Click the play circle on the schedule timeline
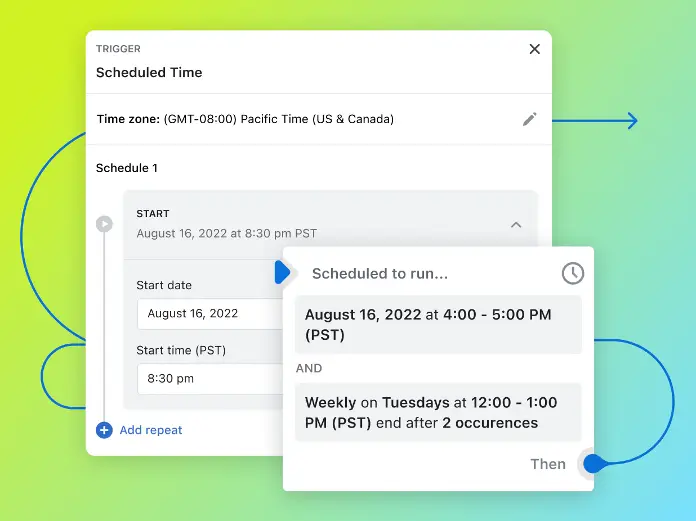 point(105,224)
